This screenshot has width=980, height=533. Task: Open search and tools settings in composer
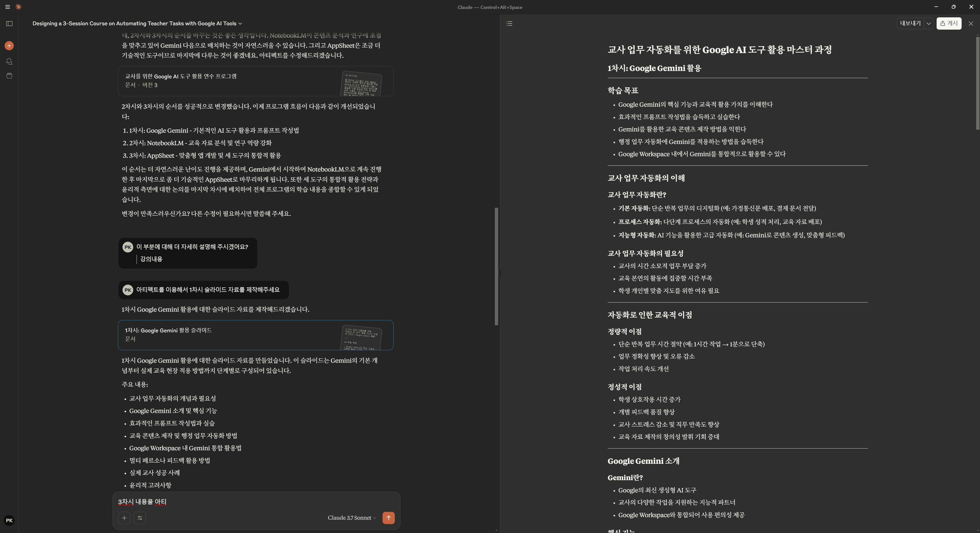pyautogui.click(x=140, y=518)
